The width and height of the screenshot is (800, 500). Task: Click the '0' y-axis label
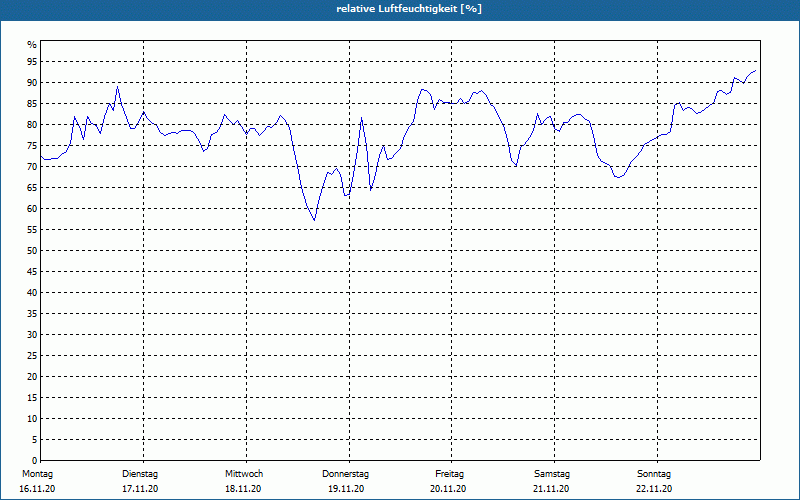coord(35,460)
